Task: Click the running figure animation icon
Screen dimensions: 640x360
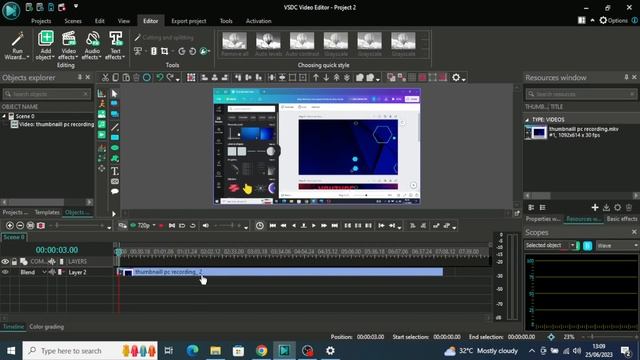Action: pos(101,104)
